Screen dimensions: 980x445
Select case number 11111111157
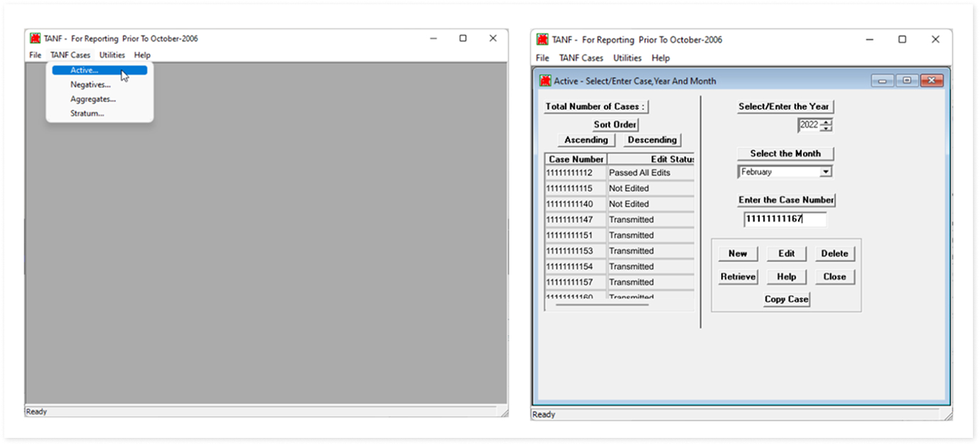[x=576, y=282]
